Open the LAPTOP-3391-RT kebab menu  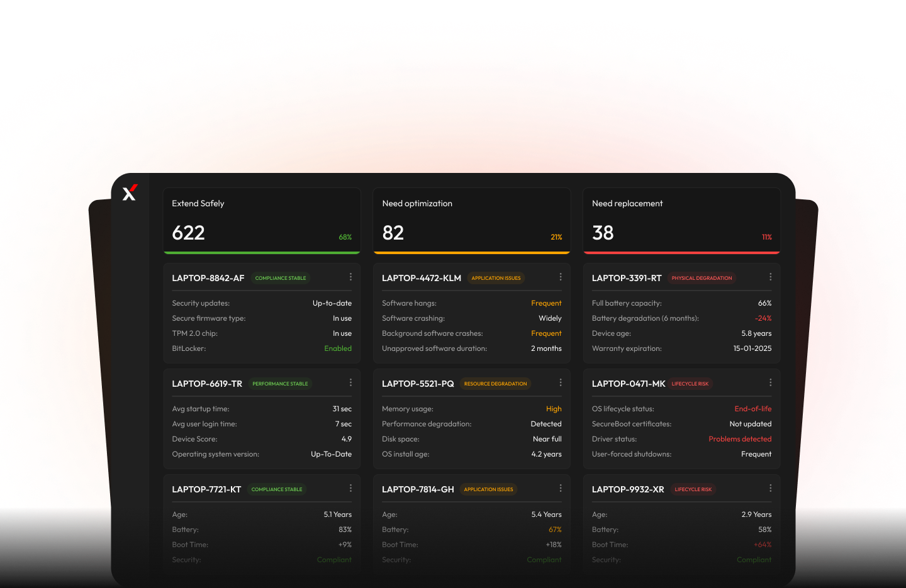770,277
